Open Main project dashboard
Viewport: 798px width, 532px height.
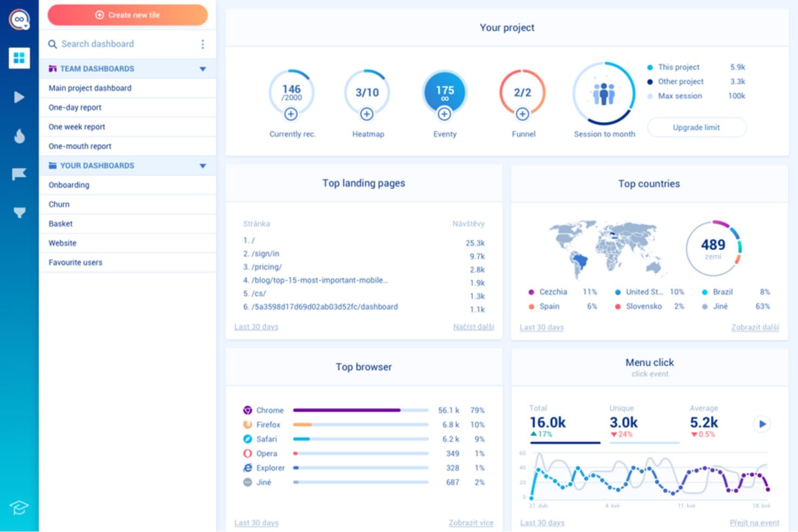coord(127,88)
